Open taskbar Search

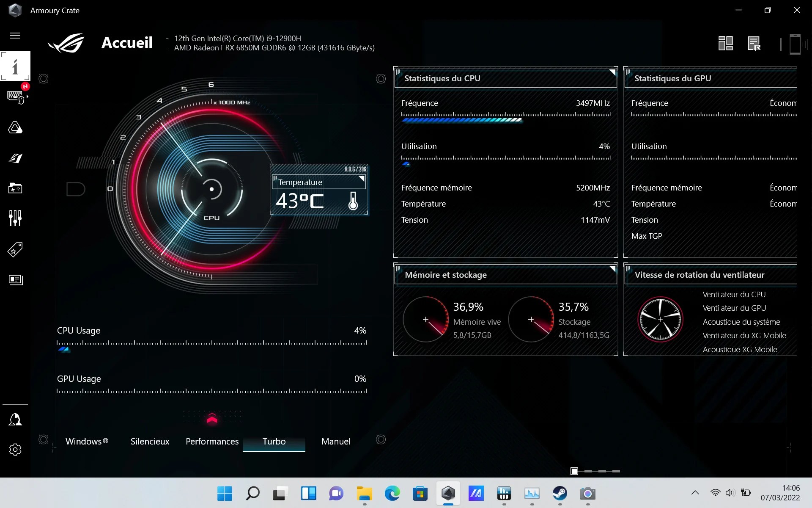click(x=252, y=493)
